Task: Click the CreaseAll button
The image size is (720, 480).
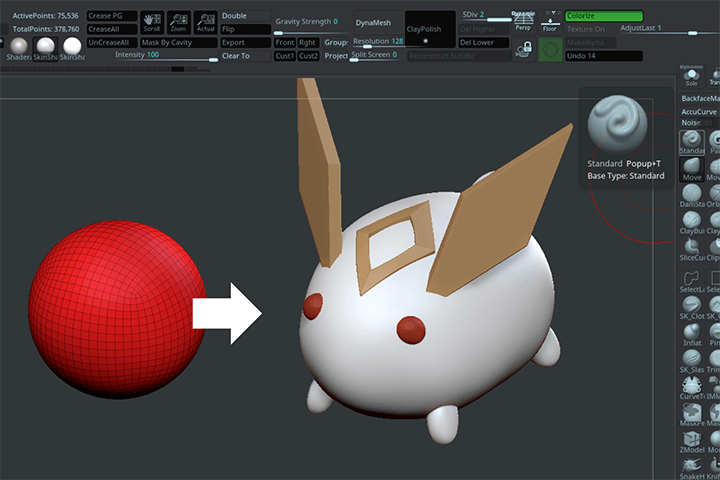Action: 112,29
